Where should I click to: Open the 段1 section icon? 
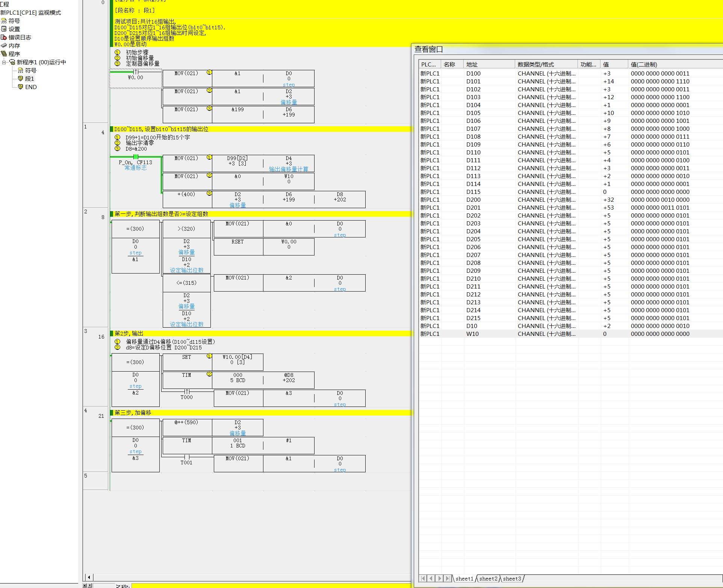[21, 79]
